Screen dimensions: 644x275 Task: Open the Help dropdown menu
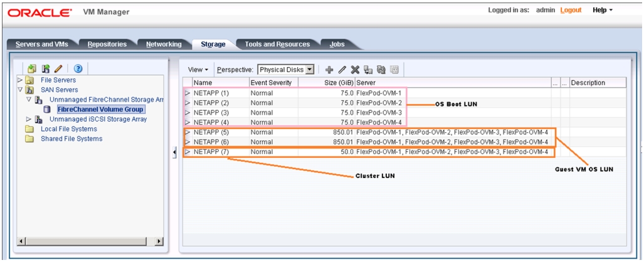(603, 10)
